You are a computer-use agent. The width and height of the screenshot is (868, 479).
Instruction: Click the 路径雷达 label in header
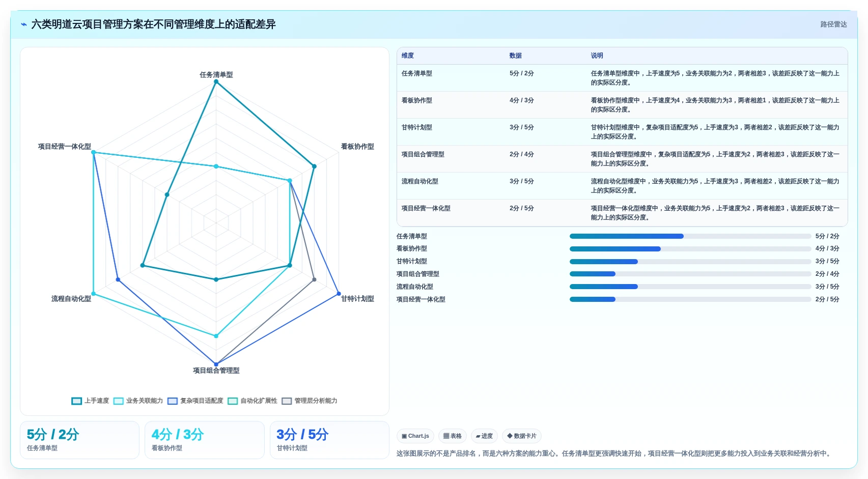click(833, 24)
